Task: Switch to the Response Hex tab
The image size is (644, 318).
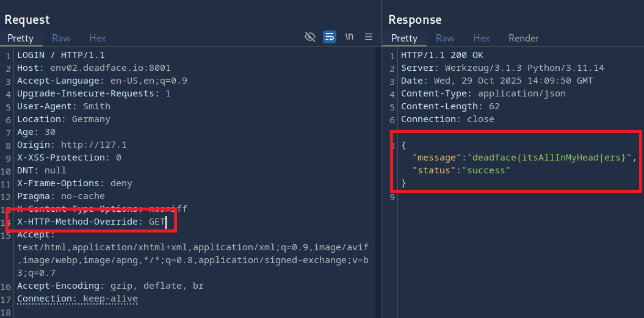Action: click(x=482, y=38)
